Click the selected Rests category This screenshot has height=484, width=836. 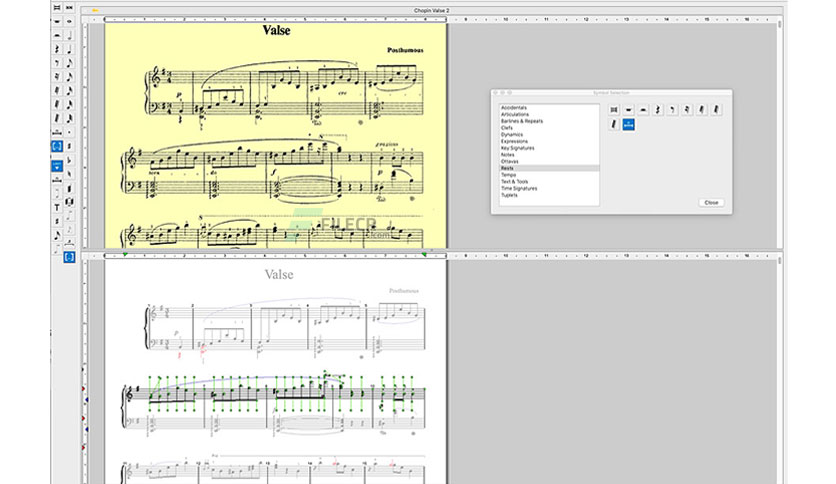tap(550, 168)
